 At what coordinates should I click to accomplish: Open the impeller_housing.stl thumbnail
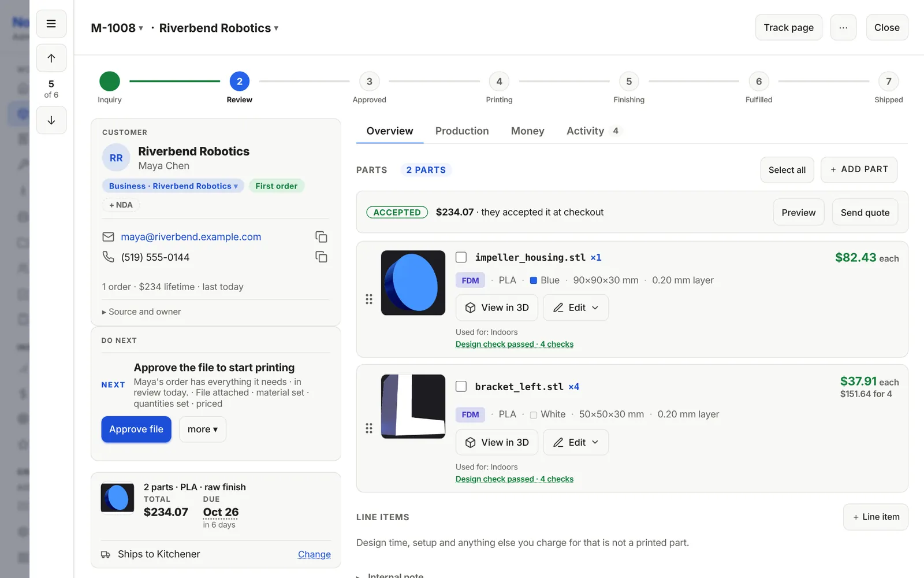(413, 283)
